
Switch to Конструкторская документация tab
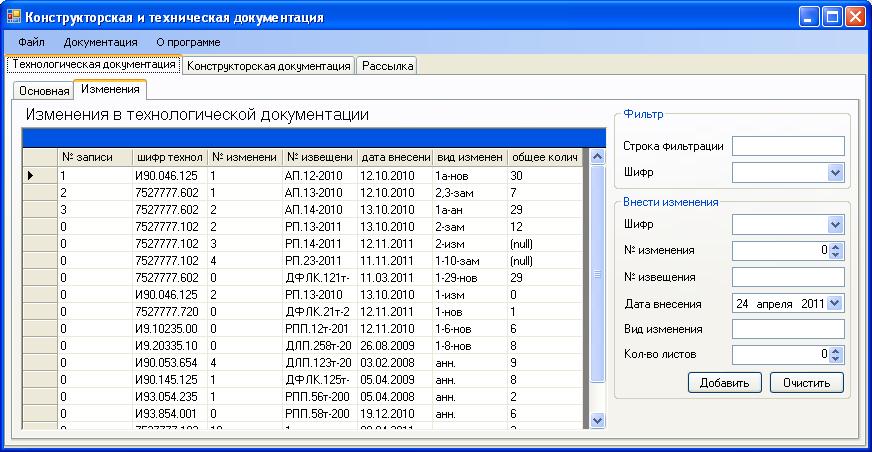[x=269, y=66]
